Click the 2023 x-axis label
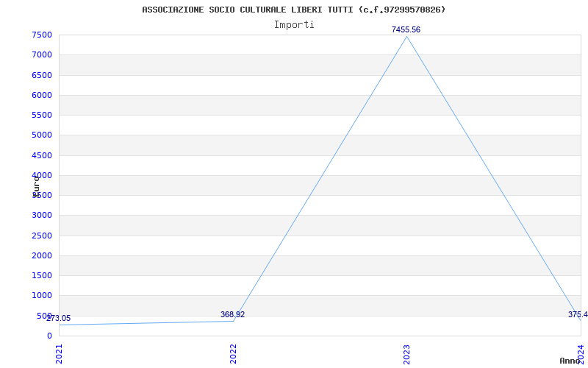 (x=407, y=354)
